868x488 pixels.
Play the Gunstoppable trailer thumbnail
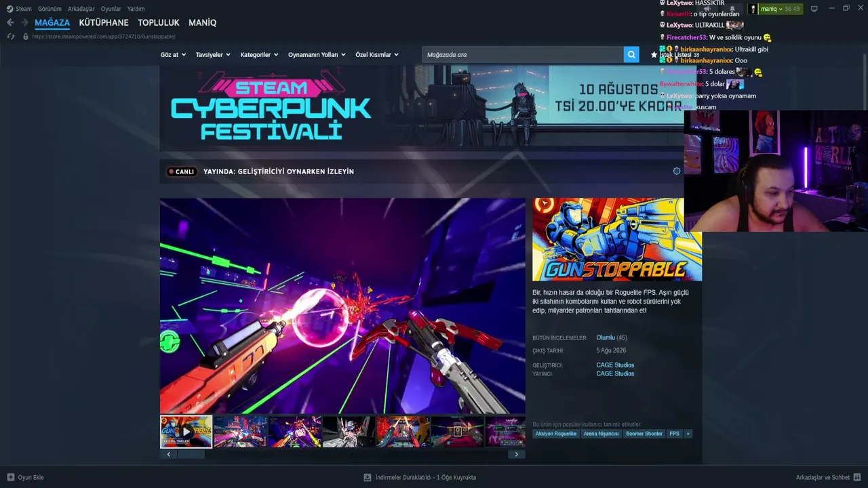[186, 432]
